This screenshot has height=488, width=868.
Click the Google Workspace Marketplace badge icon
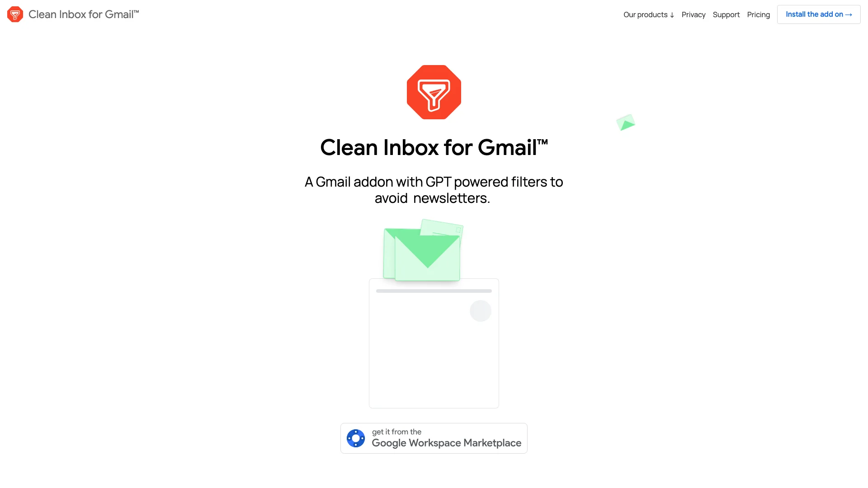tap(356, 438)
